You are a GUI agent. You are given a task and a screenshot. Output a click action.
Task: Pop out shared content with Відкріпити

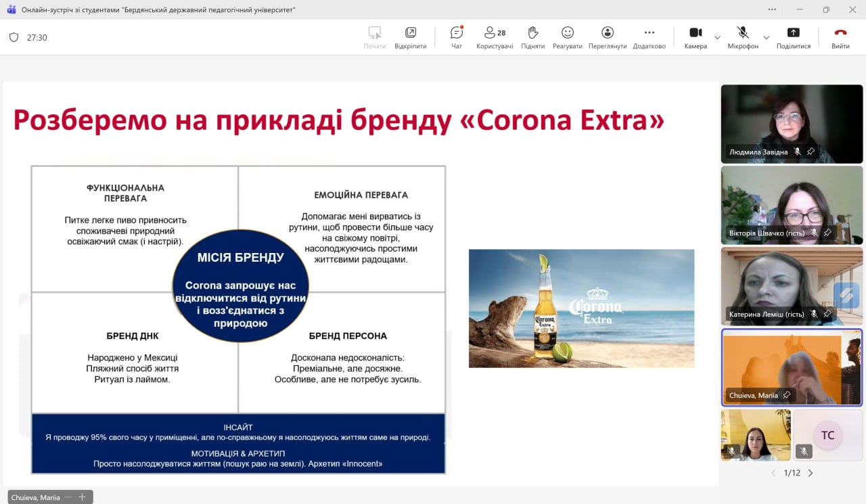coord(410,37)
